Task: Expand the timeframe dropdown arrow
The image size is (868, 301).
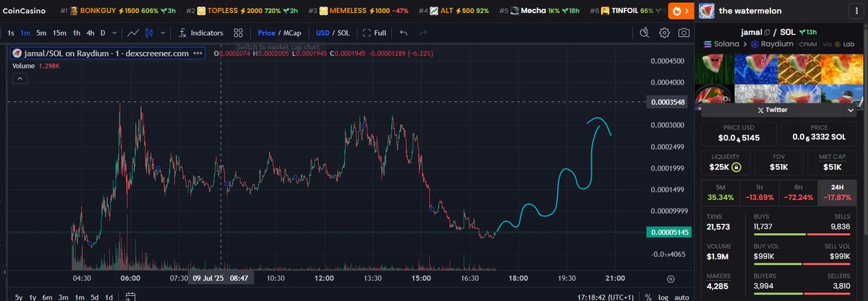Action: (x=114, y=33)
